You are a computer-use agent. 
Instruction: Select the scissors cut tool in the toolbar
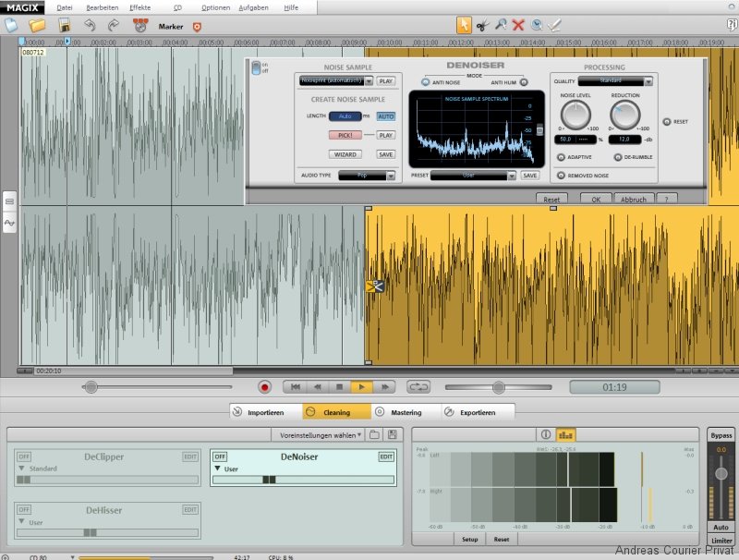pos(482,26)
